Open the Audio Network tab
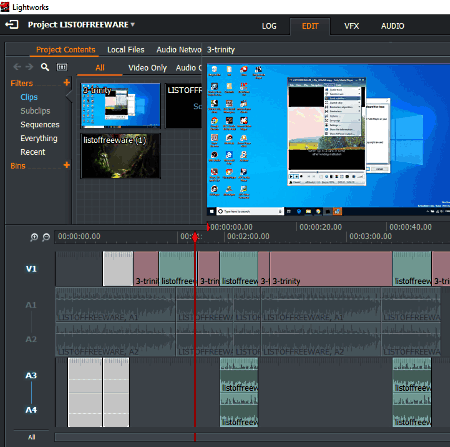This screenshot has width=450, height=447. (x=179, y=50)
